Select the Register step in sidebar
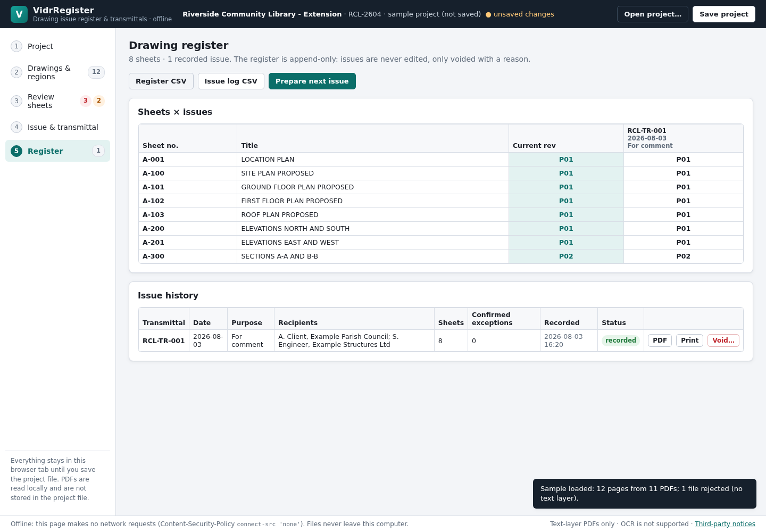 57,151
